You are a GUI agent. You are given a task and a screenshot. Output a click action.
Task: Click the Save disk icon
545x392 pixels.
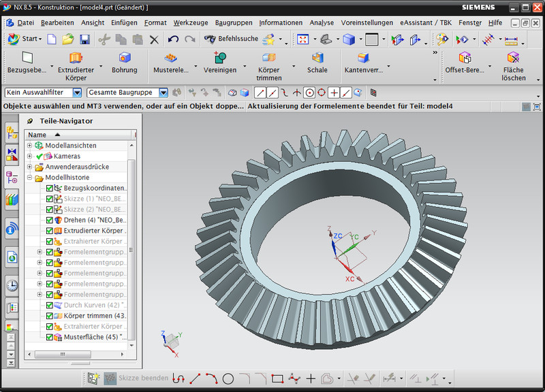tap(86, 39)
